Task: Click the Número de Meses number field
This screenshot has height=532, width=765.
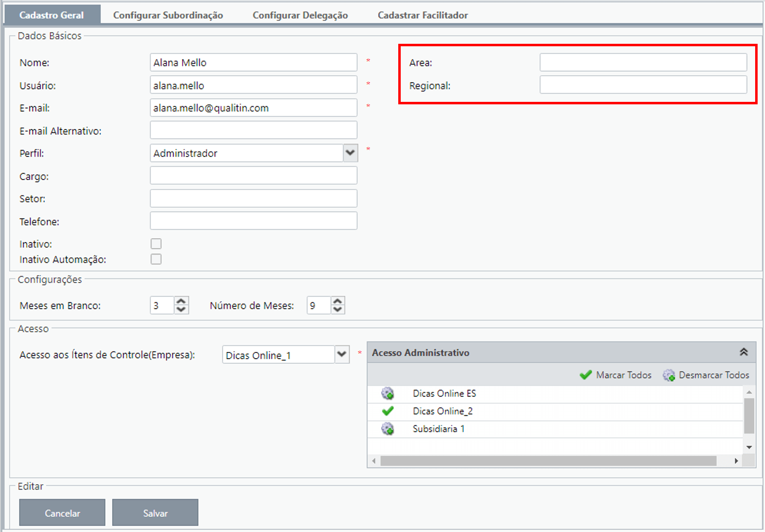Action: pyautogui.click(x=319, y=306)
